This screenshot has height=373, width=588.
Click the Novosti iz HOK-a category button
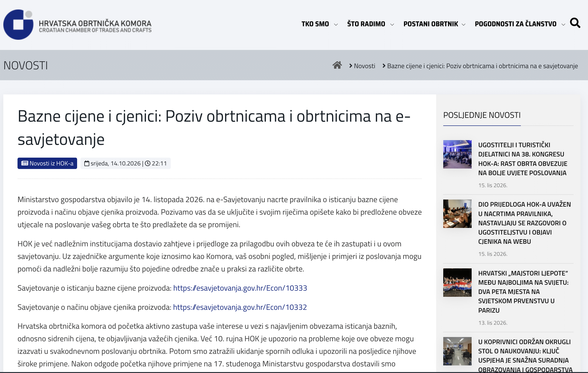pyautogui.click(x=47, y=163)
